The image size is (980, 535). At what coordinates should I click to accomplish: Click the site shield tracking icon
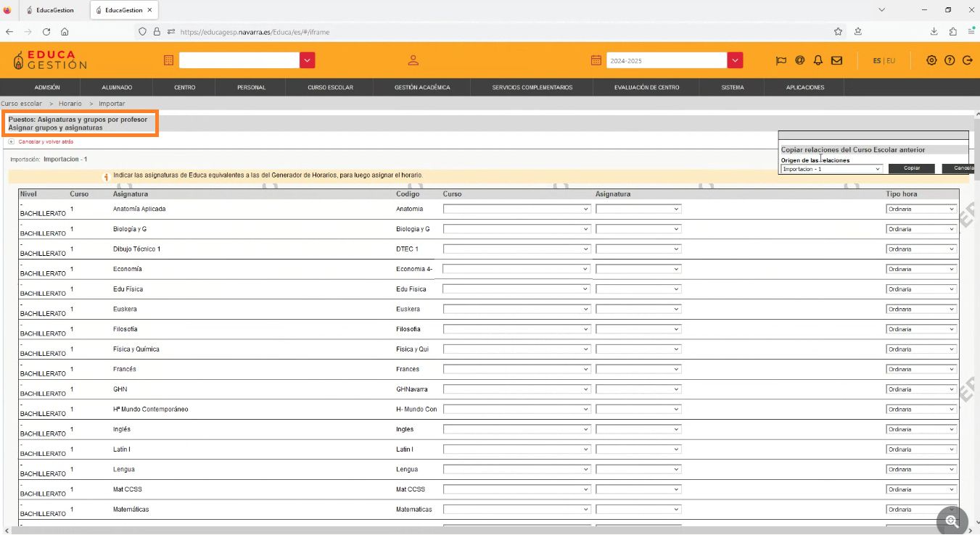pyautogui.click(x=143, y=32)
